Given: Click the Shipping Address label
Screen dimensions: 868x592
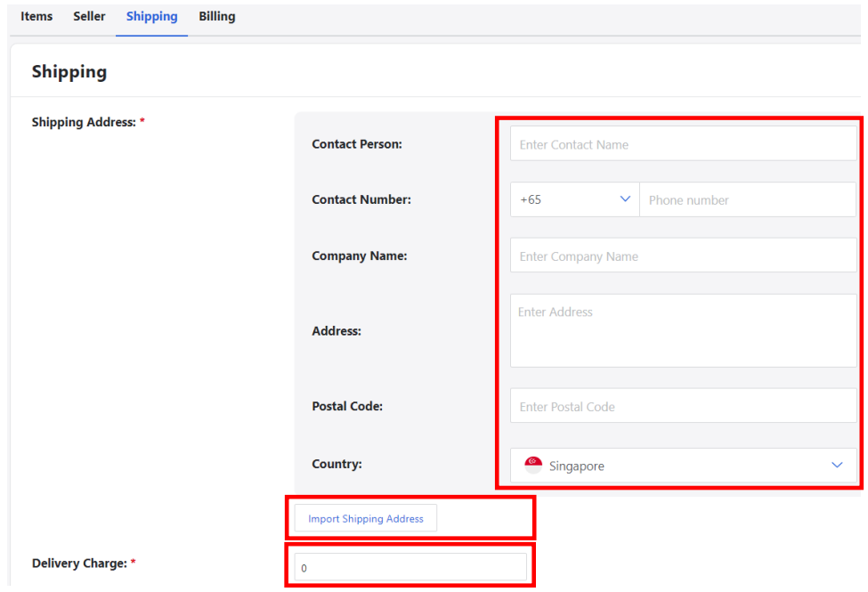Looking at the screenshot, I should click(x=84, y=122).
